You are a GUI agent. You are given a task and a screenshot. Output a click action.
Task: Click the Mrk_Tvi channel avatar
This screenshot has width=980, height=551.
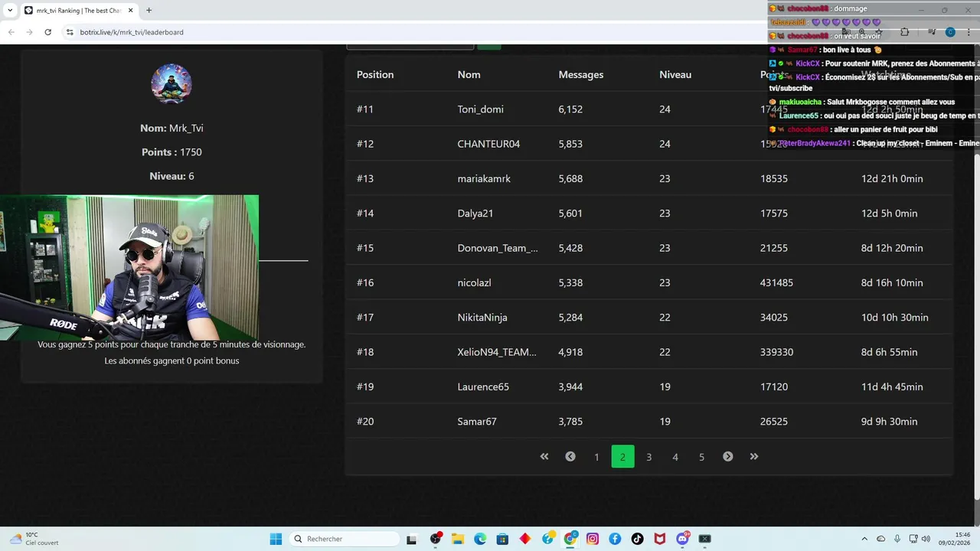pyautogui.click(x=171, y=83)
